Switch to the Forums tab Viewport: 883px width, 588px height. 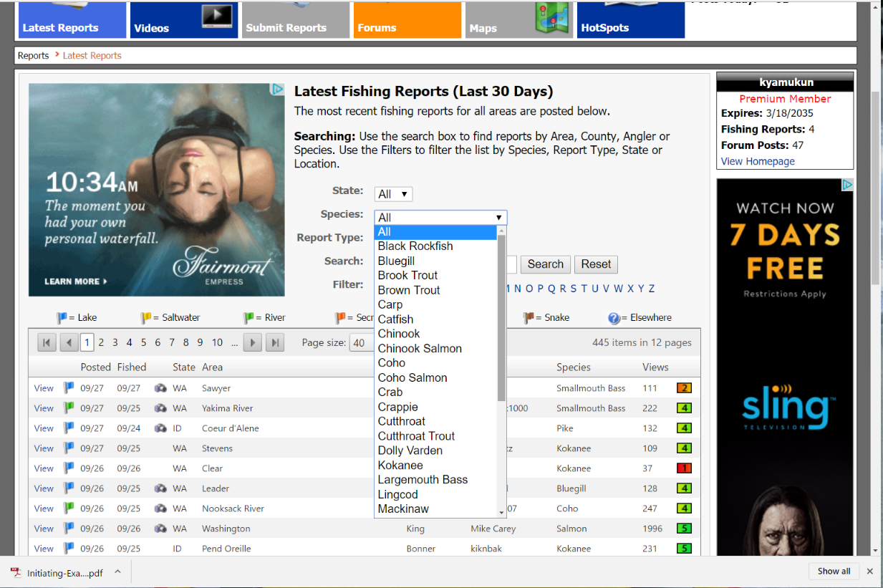[x=407, y=20]
